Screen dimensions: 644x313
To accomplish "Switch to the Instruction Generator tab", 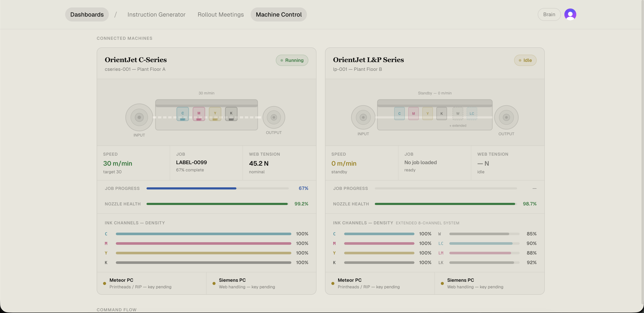I will point(156,14).
